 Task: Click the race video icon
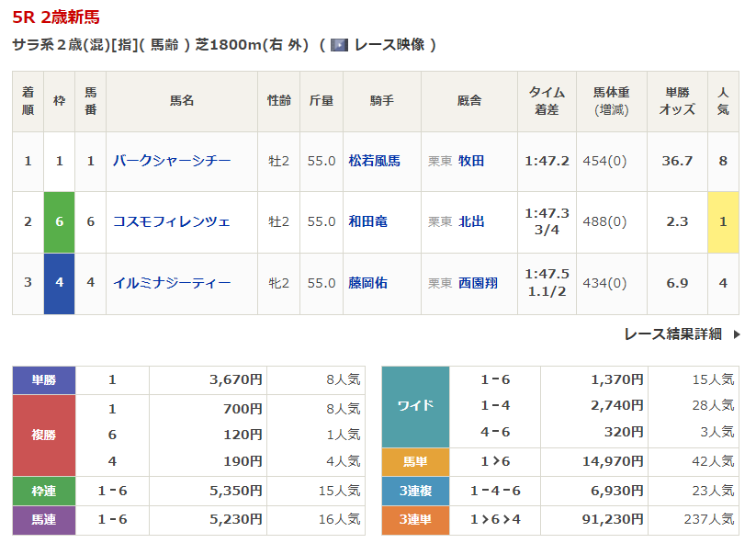click(339, 45)
